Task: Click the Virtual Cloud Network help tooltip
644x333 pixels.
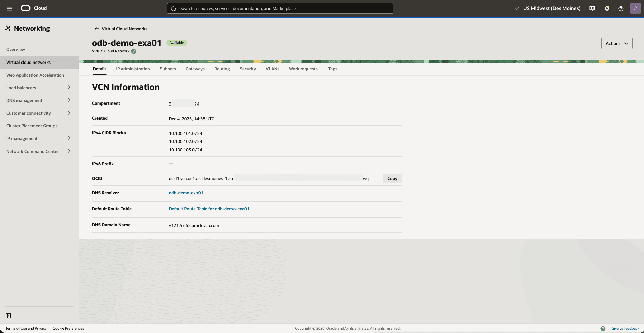Action: tap(134, 51)
